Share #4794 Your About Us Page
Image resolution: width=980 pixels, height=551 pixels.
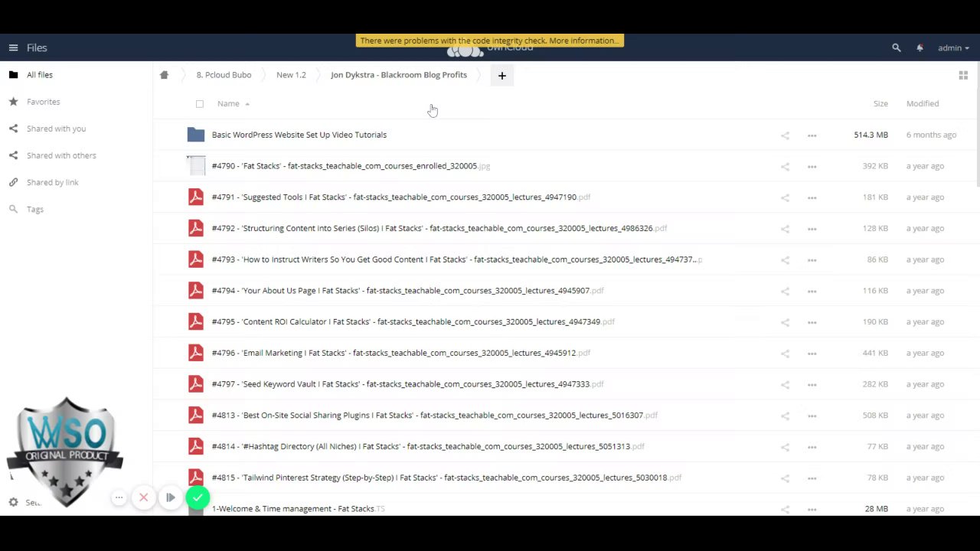(785, 291)
